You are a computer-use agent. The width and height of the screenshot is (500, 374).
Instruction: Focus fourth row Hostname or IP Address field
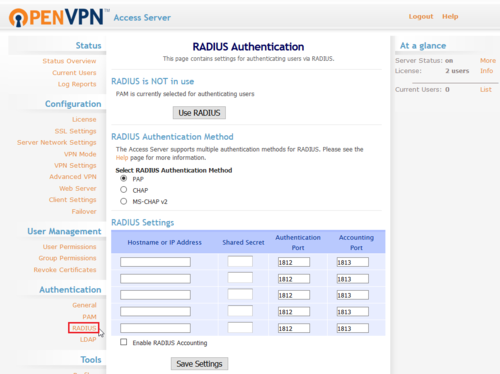155,312
